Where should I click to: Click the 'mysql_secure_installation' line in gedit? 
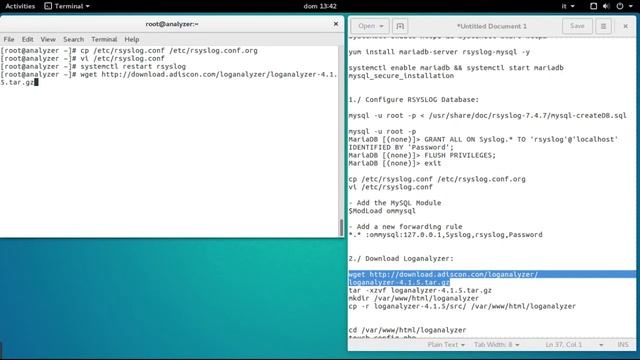pos(401,76)
